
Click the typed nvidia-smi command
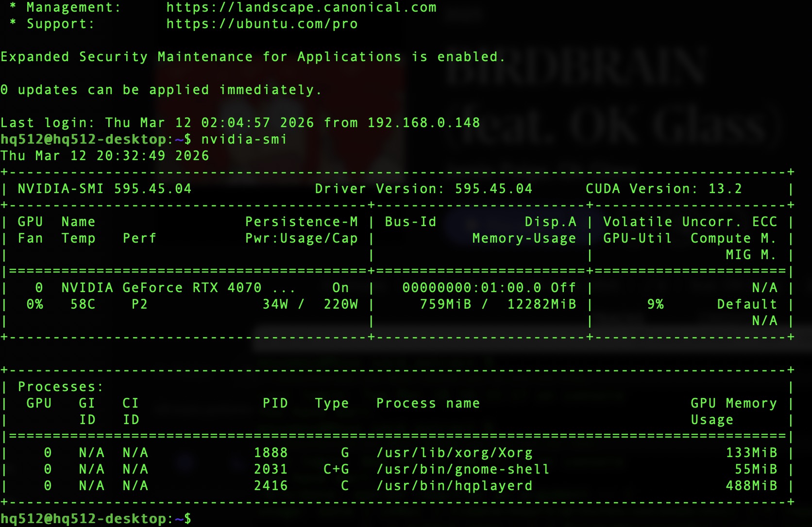click(244, 140)
